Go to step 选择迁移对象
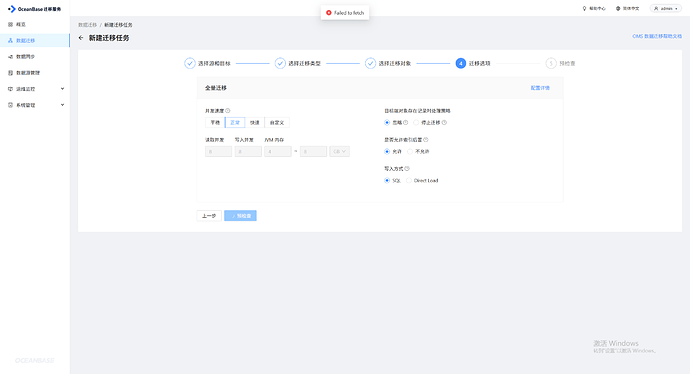The width and height of the screenshot is (690, 374). click(x=388, y=63)
